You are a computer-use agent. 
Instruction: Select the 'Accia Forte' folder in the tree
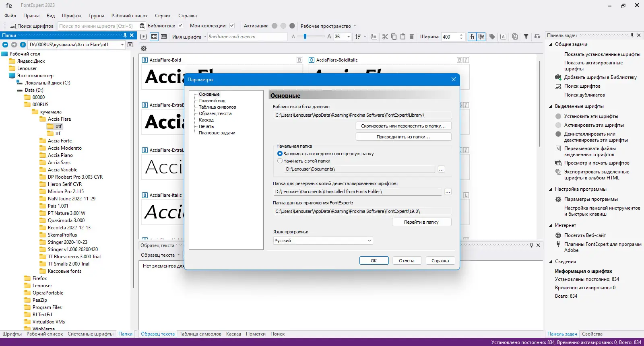(60, 141)
